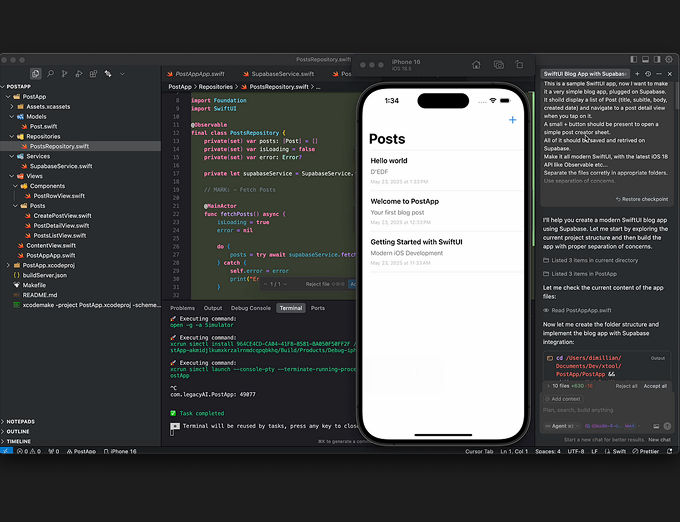This screenshot has height=522, width=680.
Task: Click Reject all changes button
Action: point(626,386)
